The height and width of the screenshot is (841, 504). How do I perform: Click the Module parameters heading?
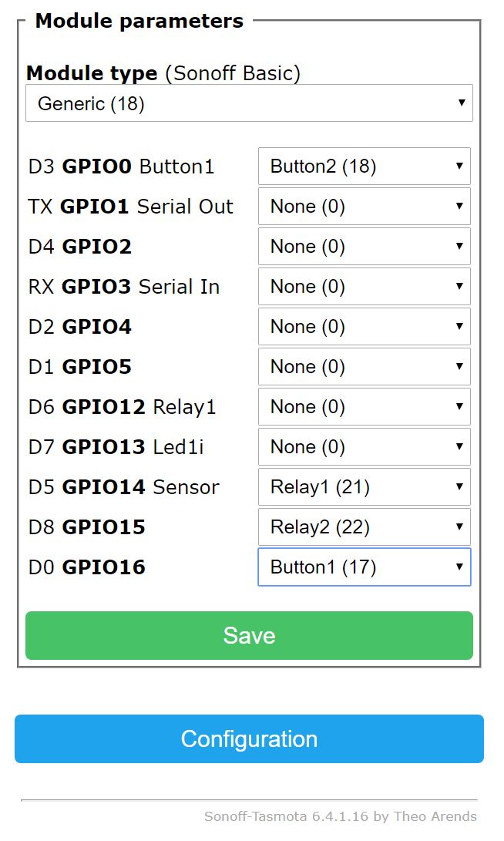(x=139, y=21)
